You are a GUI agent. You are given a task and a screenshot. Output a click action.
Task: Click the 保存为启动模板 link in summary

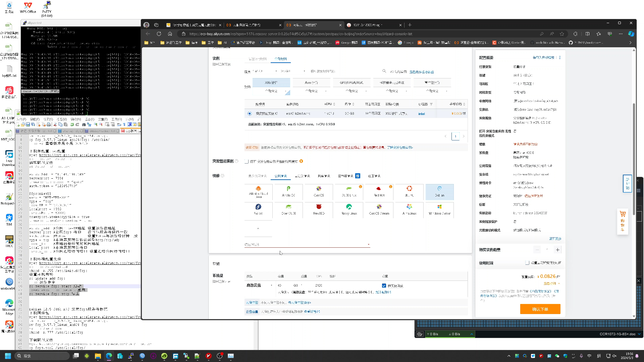pyautogui.click(x=543, y=58)
